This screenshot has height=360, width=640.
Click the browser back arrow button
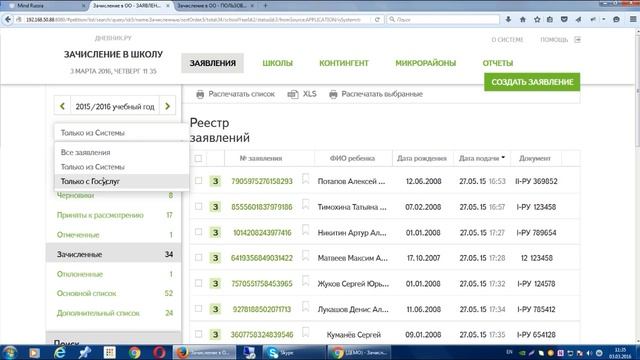coord(8,19)
